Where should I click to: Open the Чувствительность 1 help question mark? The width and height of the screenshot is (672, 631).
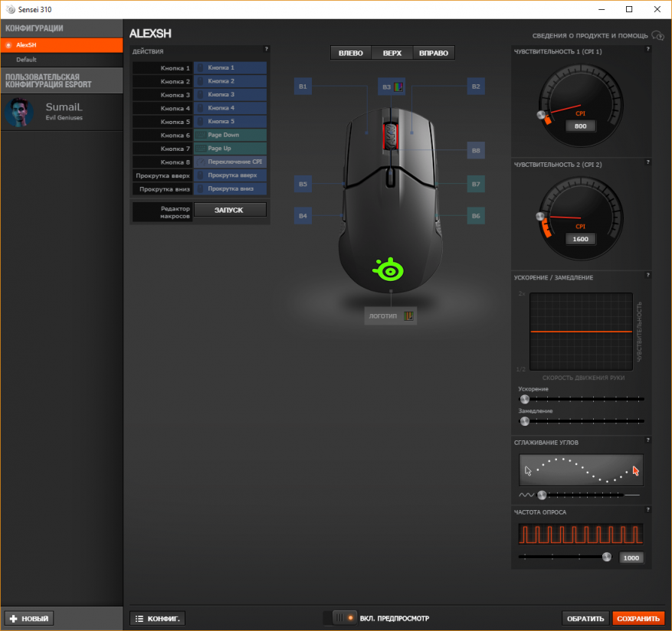point(647,49)
